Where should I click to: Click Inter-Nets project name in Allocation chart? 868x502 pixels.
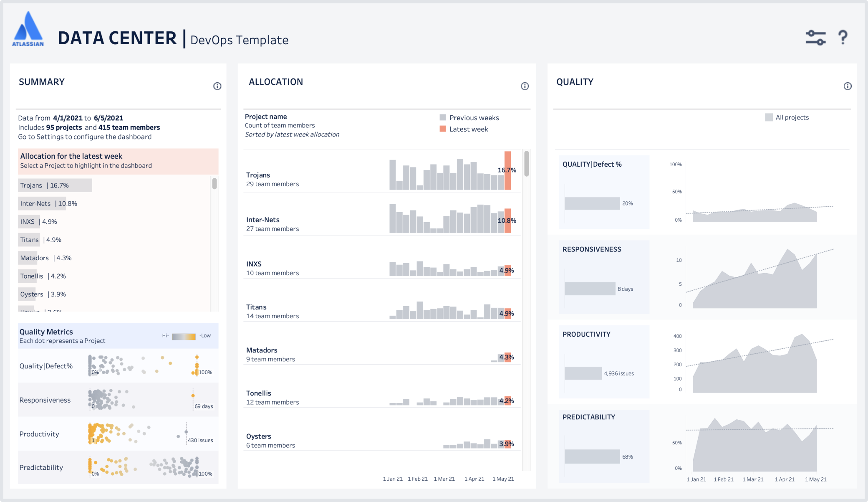[x=263, y=220]
